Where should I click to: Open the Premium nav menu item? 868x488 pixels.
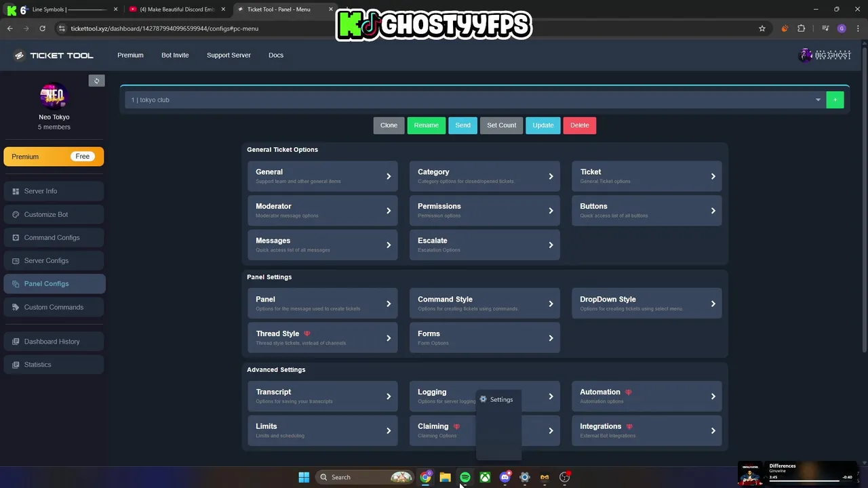pyautogui.click(x=130, y=55)
